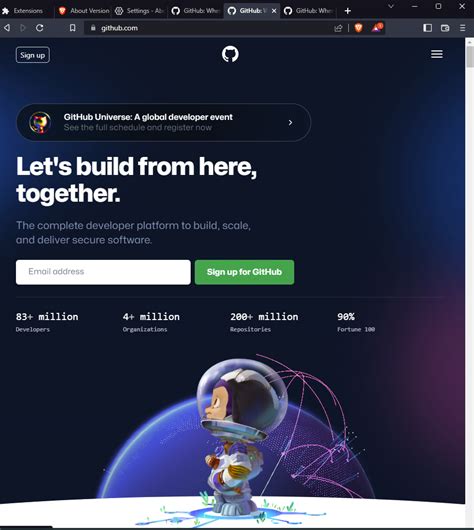This screenshot has width=474, height=530.
Task: Go back using the back arrow
Action: (7, 28)
